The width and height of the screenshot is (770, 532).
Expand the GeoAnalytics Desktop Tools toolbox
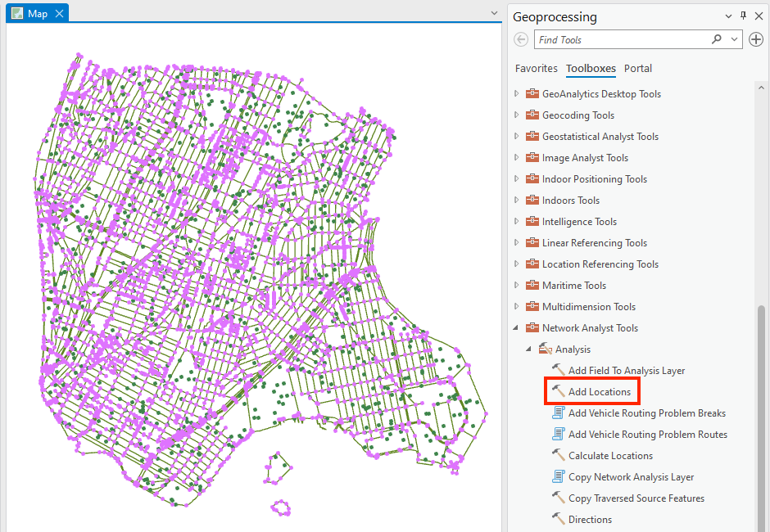click(x=516, y=93)
